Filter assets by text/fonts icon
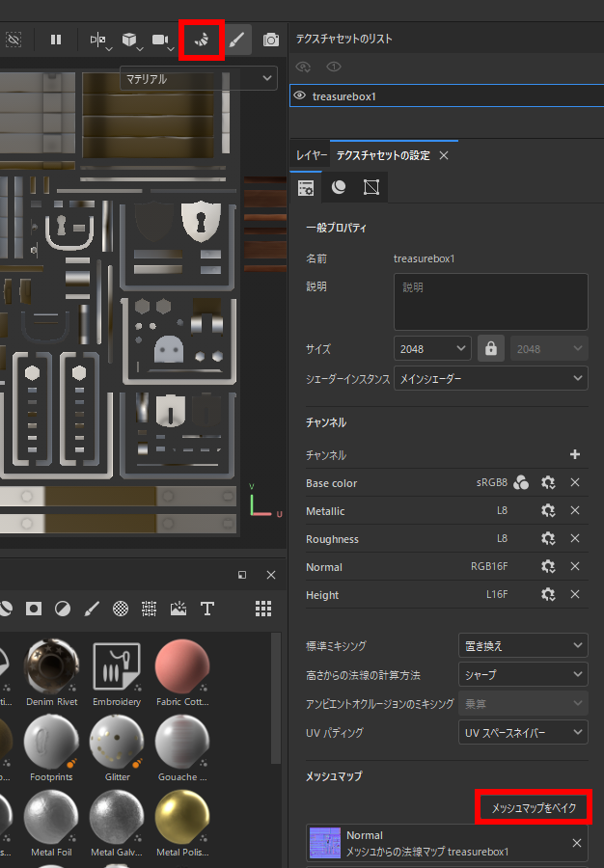Image resolution: width=604 pixels, height=868 pixels. [206, 609]
